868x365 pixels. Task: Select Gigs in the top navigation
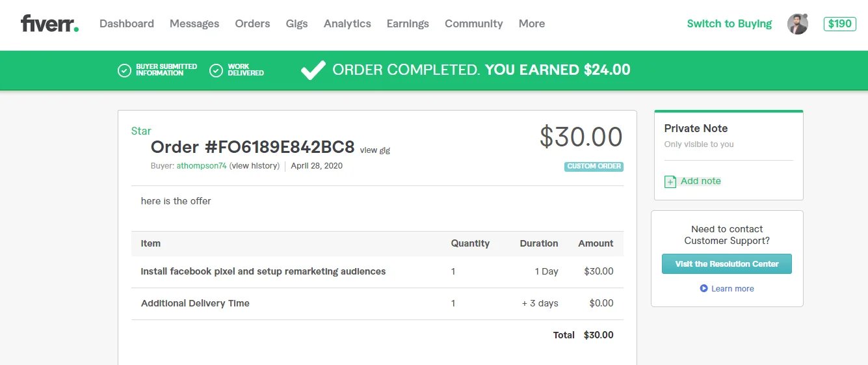click(296, 24)
